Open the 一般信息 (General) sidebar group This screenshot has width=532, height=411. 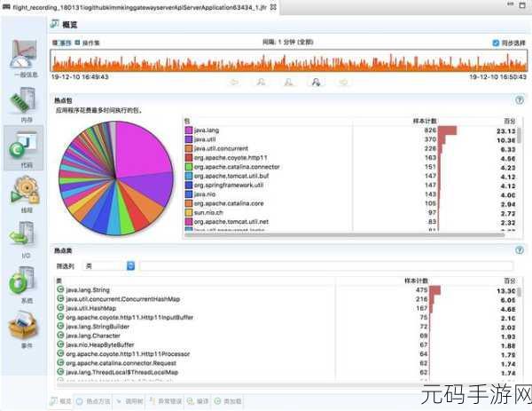tap(24, 59)
